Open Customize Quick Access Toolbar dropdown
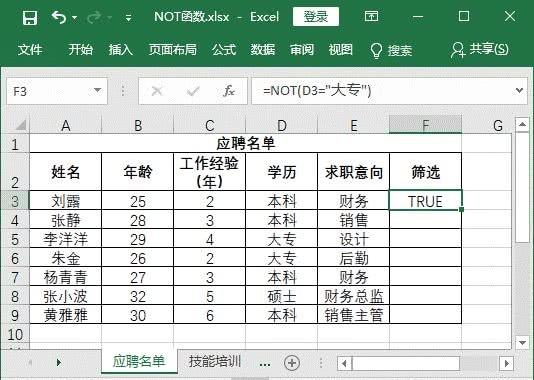 (x=128, y=17)
